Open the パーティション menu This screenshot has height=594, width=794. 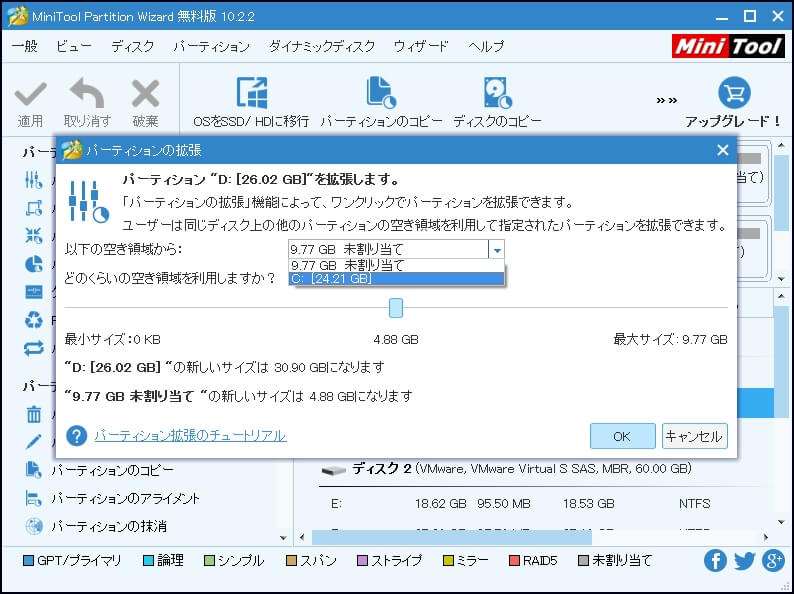pyautogui.click(x=211, y=47)
